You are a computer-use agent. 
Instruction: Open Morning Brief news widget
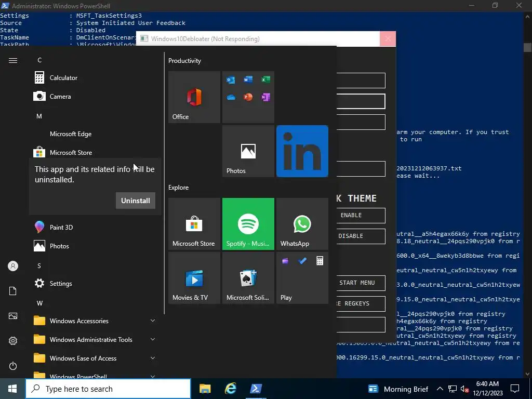(x=398, y=389)
